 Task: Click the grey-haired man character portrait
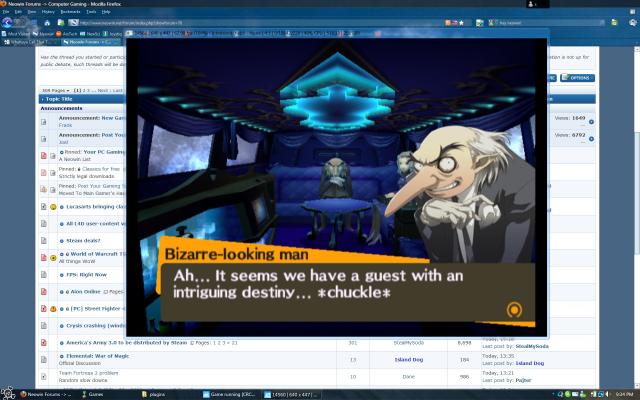click(x=459, y=196)
